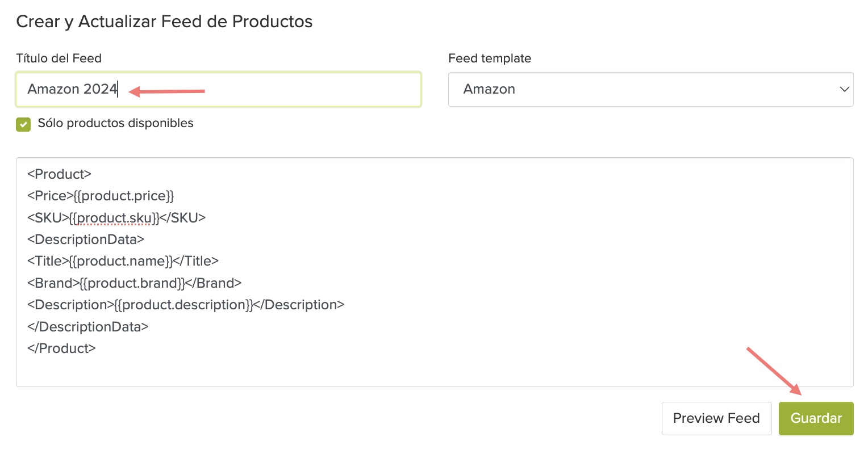Click the chevron arrow of Feed template
This screenshot has width=868, height=454.
pyautogui.click(x=844, y=89)
